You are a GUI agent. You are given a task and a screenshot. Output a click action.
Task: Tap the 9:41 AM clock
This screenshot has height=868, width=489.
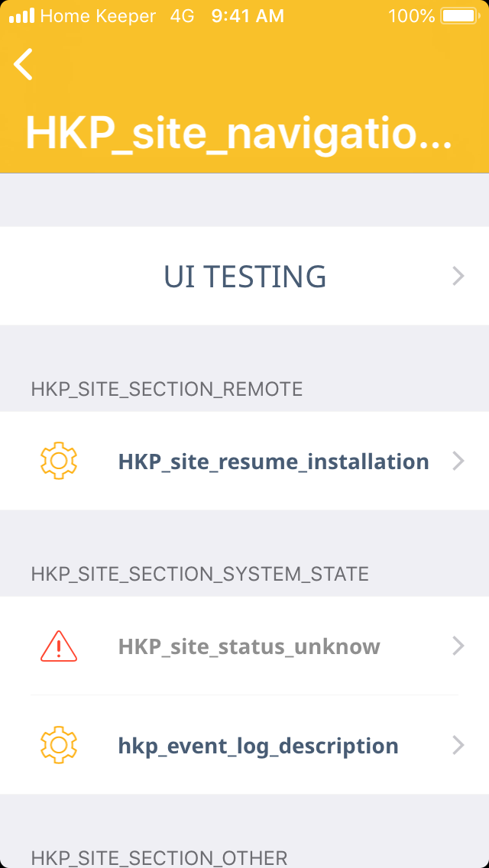coord(248,15)
